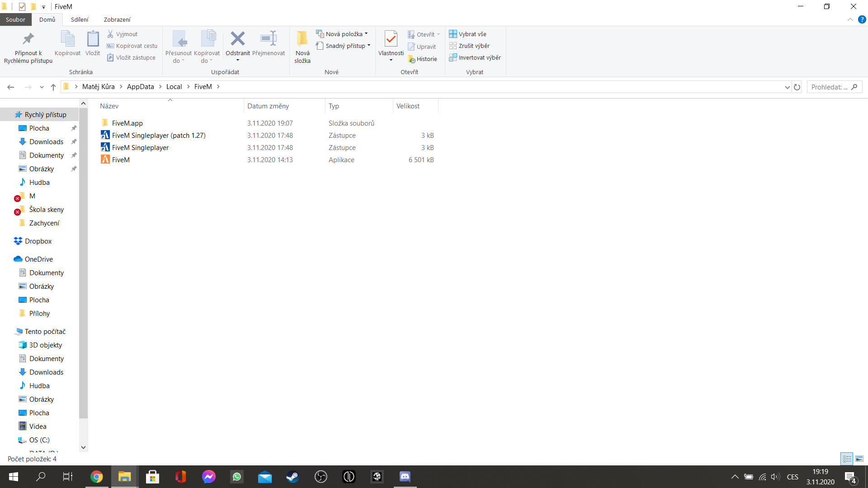Open Vlastnosti properties icon

click(x=391, y=39)
